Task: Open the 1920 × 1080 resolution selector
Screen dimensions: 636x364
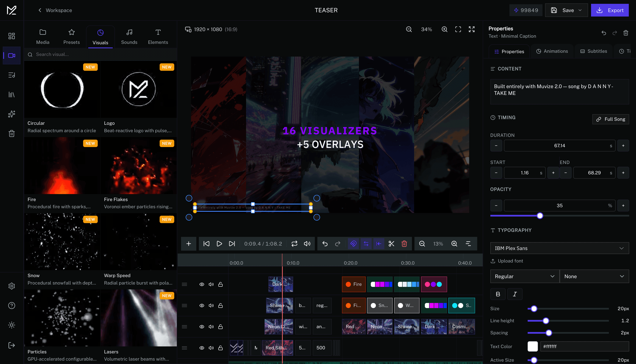Action: tap(211, 29)
